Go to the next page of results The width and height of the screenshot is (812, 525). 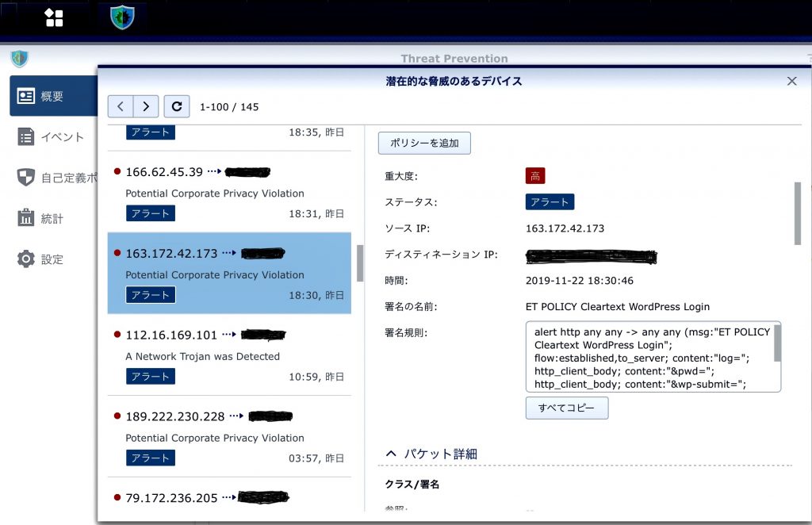click(x=146, y=106)
